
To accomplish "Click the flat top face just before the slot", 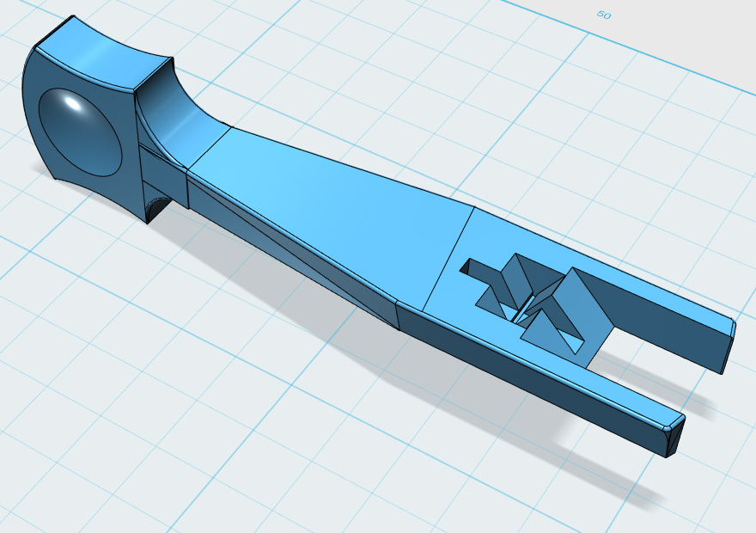I will coord(447,258).
